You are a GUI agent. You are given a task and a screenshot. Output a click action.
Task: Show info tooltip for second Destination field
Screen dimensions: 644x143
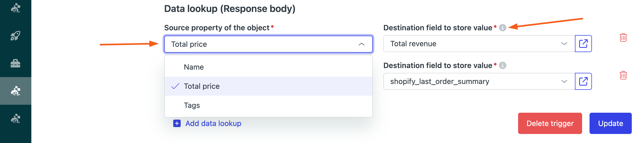[x=502, y=65]
